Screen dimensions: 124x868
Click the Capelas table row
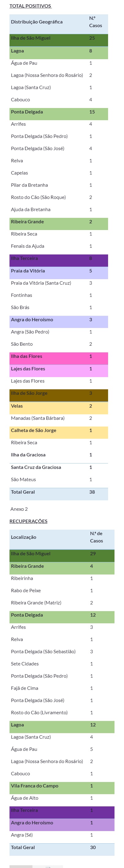pos(59,173)
